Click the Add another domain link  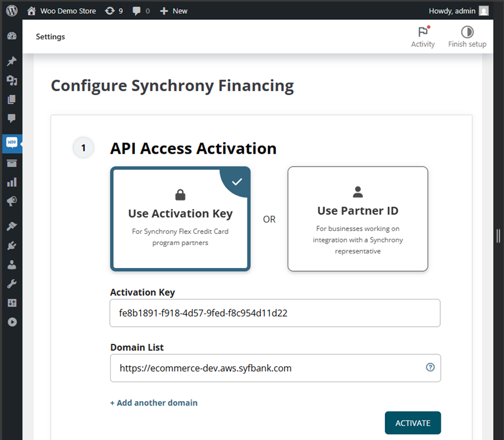[x=154, y=402]
